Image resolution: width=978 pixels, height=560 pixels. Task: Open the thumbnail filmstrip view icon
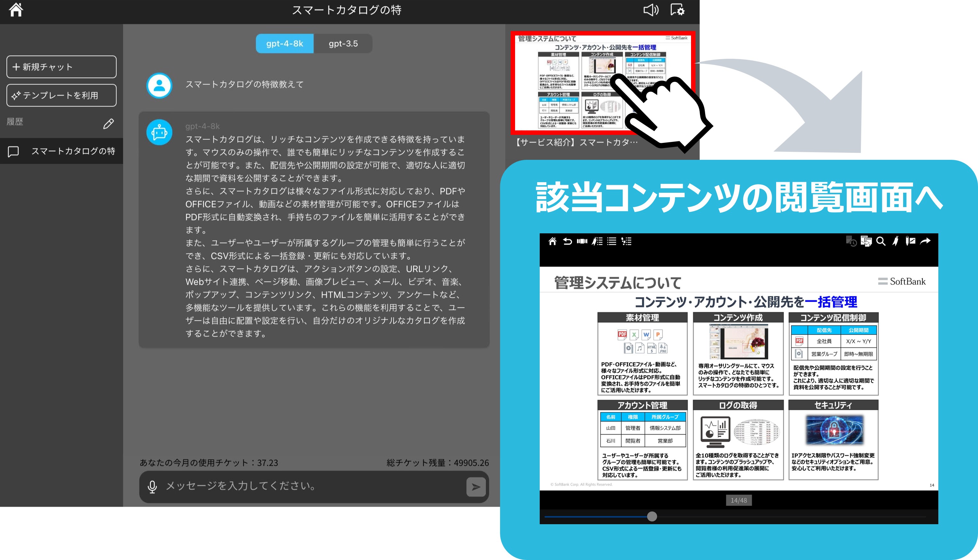[582, 241]
